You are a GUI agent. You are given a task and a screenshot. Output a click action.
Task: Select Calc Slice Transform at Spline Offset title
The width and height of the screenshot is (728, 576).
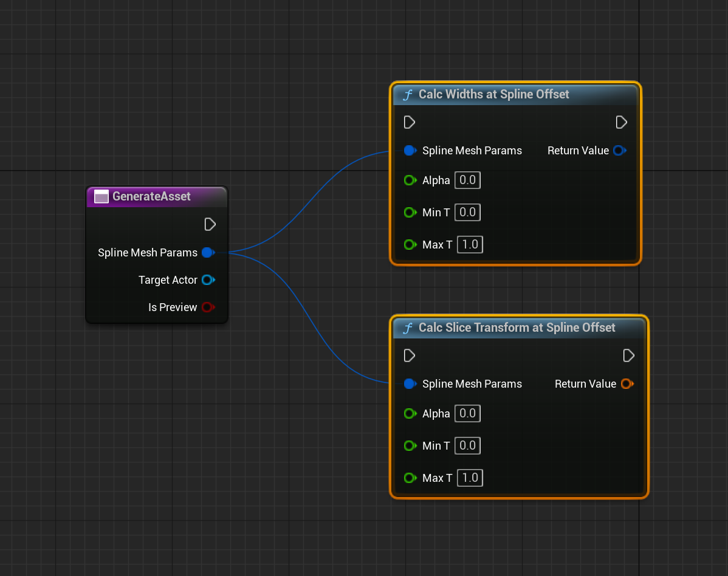[x=517, y=327]
